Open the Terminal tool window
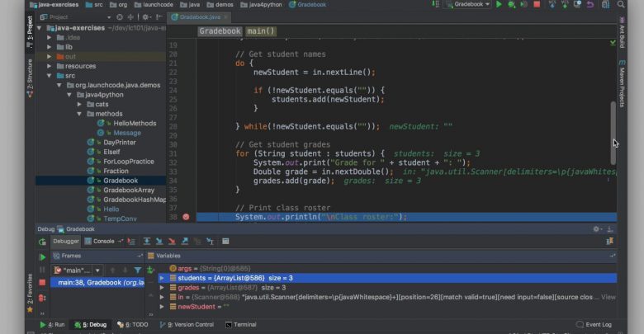644x334 pixels. [x=241, y=325]
